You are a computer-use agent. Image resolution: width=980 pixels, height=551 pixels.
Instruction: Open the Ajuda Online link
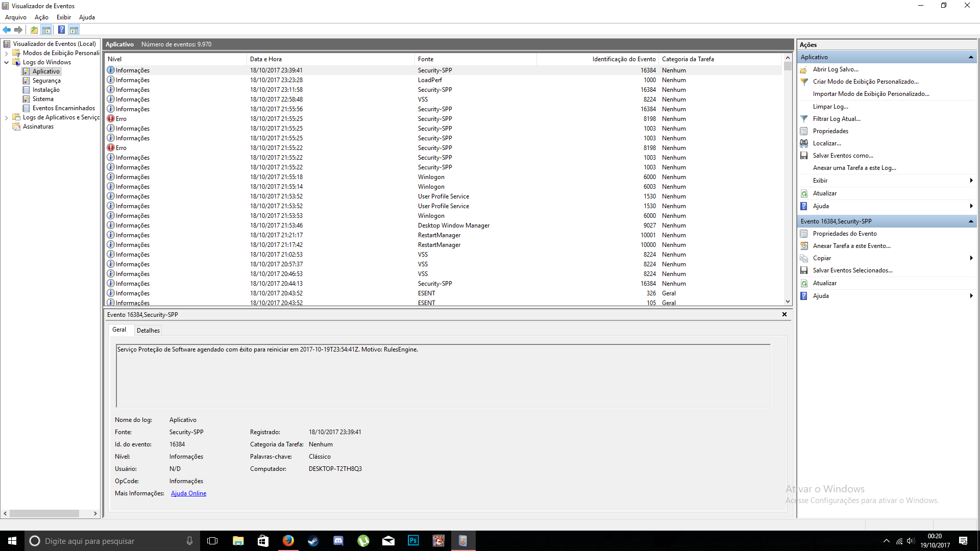[x=188, y=493]
